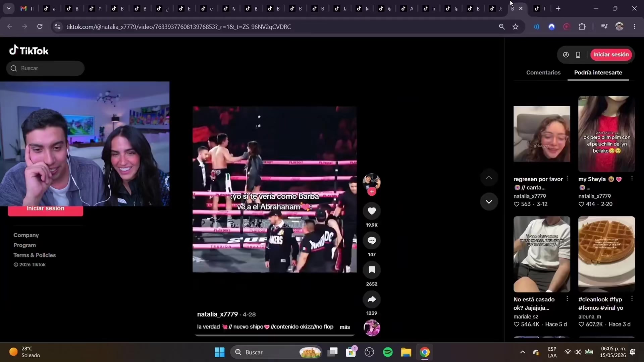
Task: Click the video progress bar under the description
Action: tap(274, 335)
